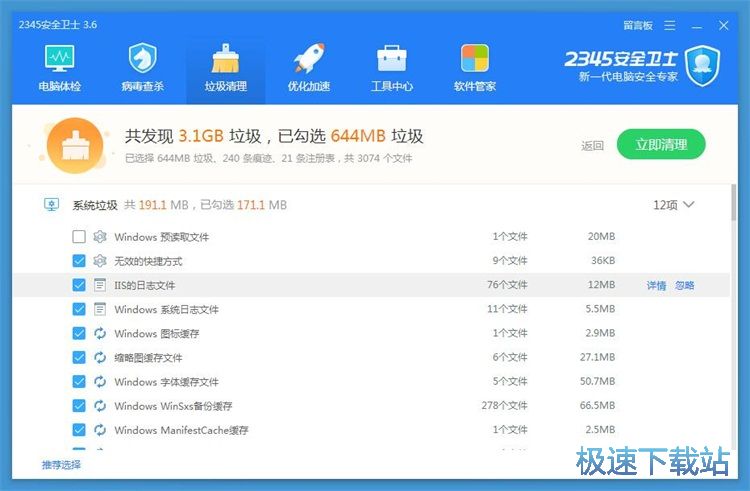Click gear icon beside Windows 预读取文件
Viewport: 750px width, 491px height.
click(x=99, y=236)
